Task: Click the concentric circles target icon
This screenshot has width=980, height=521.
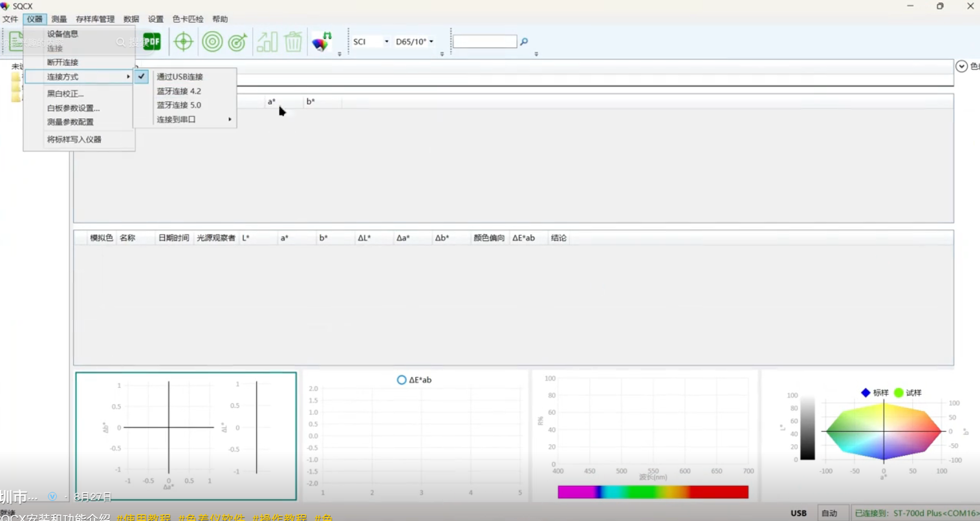Action: click(x=212, y=41)
